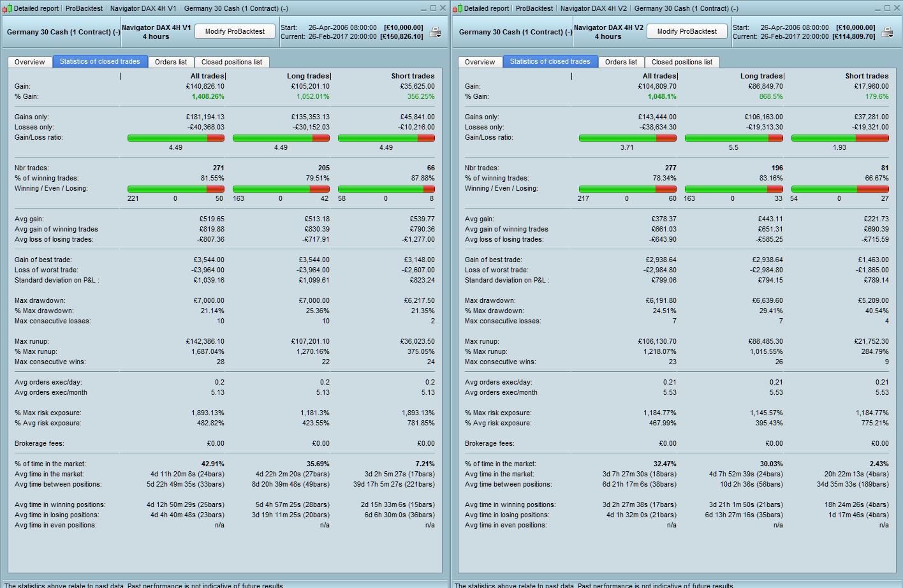Click the V1 winning trades percentage 81.55%
Viewport: 903px width, 588px height.
point(212,178)
